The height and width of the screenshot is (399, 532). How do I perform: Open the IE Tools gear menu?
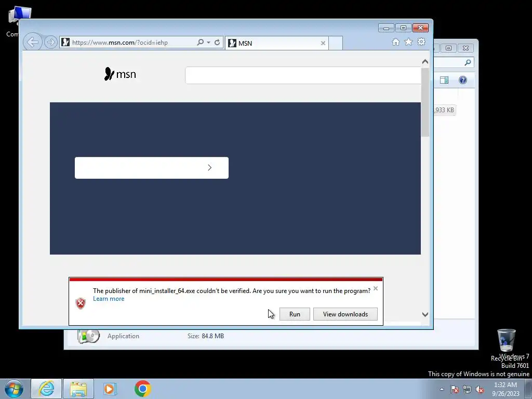point(421,42)
